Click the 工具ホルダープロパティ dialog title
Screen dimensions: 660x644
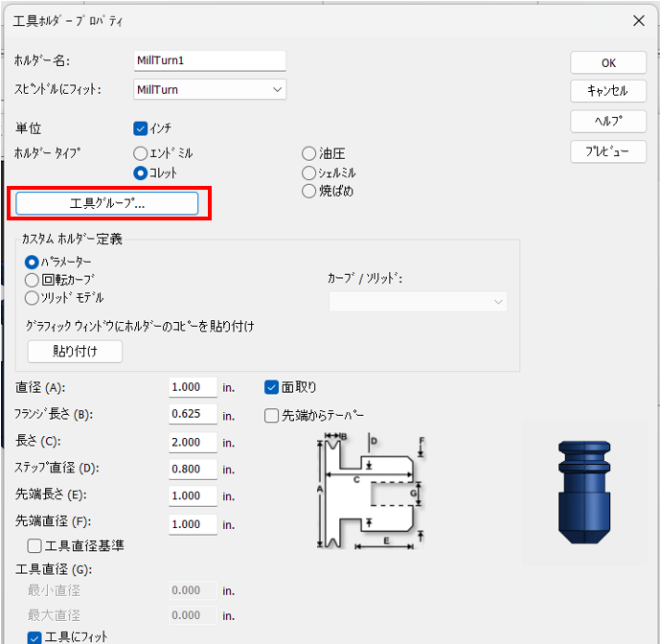[x=67, y=21]
